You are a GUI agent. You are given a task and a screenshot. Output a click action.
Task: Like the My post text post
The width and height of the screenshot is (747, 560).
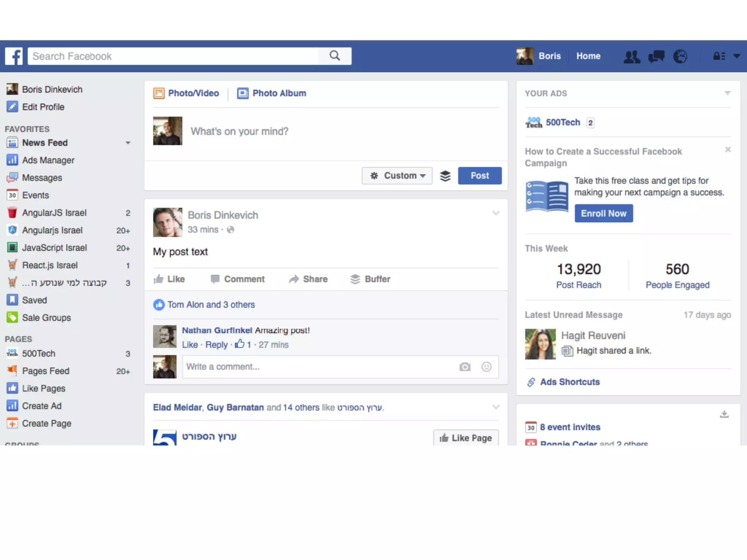pyautogui.click(x=169, y=279)
